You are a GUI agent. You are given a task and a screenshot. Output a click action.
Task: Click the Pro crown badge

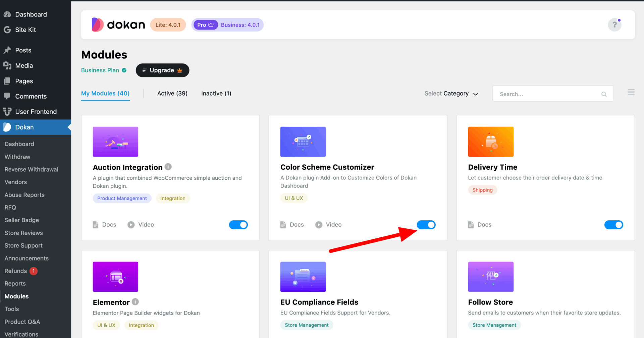coord(206,25)
